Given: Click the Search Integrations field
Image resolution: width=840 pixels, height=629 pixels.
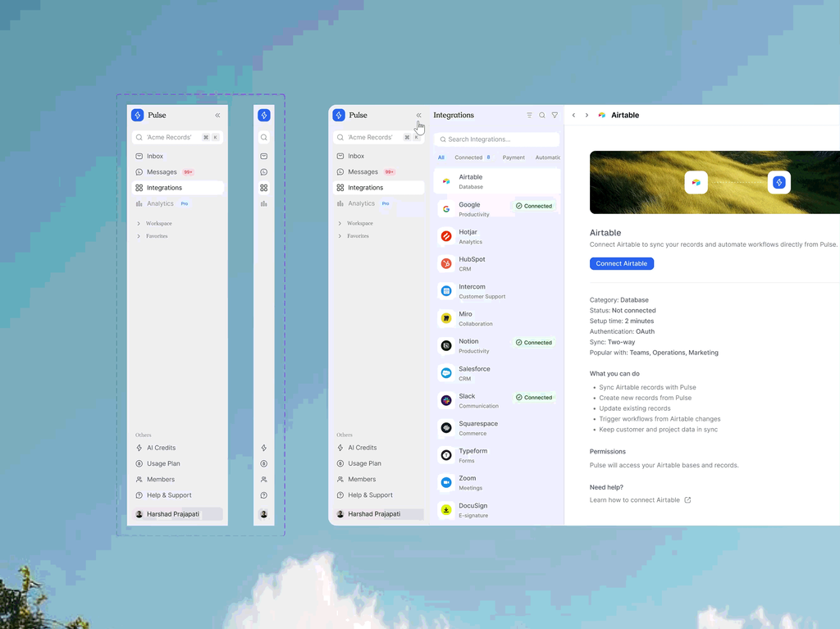Looking at the screenshot, I should point(496,139).
